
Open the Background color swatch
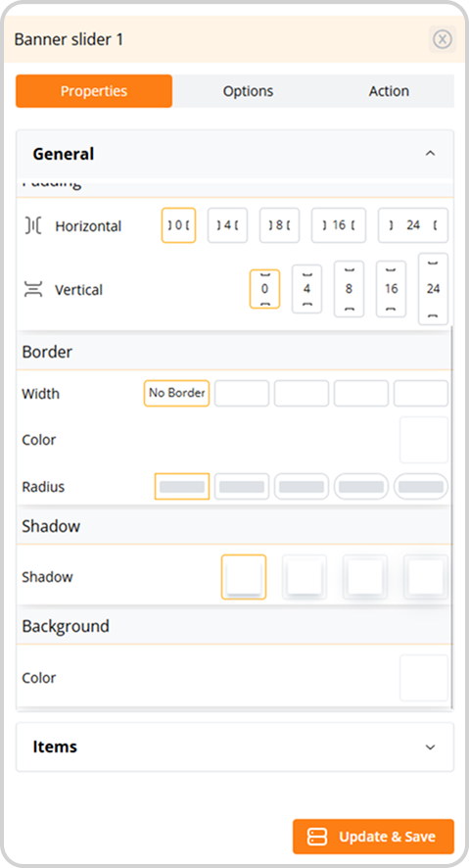(x=424, y=678)
